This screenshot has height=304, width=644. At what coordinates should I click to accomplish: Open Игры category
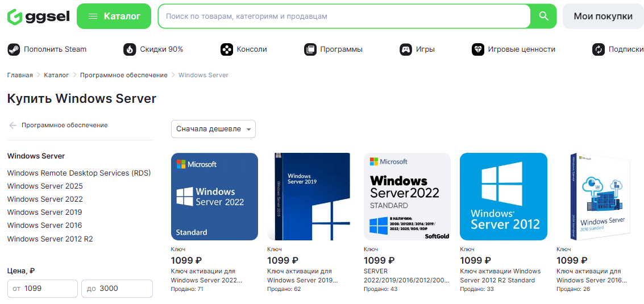click(425, 49)
